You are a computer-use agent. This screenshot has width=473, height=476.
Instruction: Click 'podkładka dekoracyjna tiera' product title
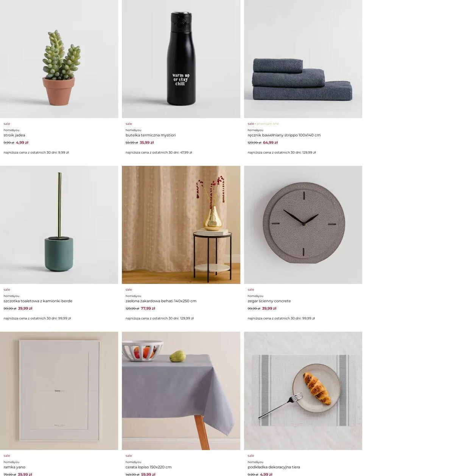[x=274, y=467]
